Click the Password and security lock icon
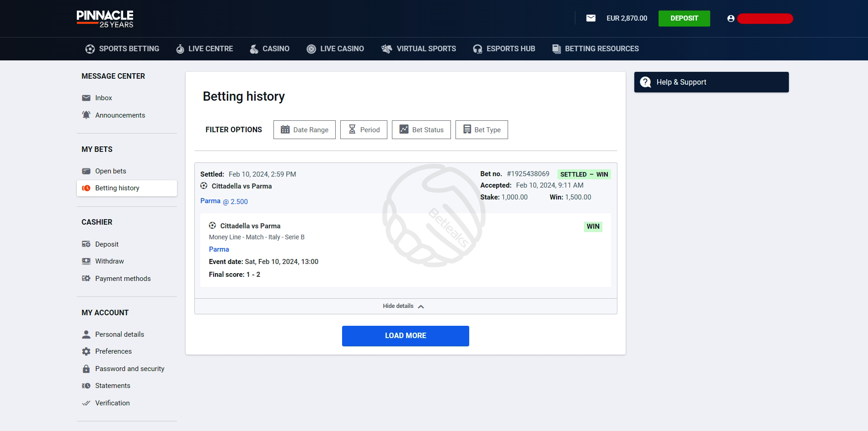The width and height of the screenshot is (868, 431). click(x=86, y=369)
